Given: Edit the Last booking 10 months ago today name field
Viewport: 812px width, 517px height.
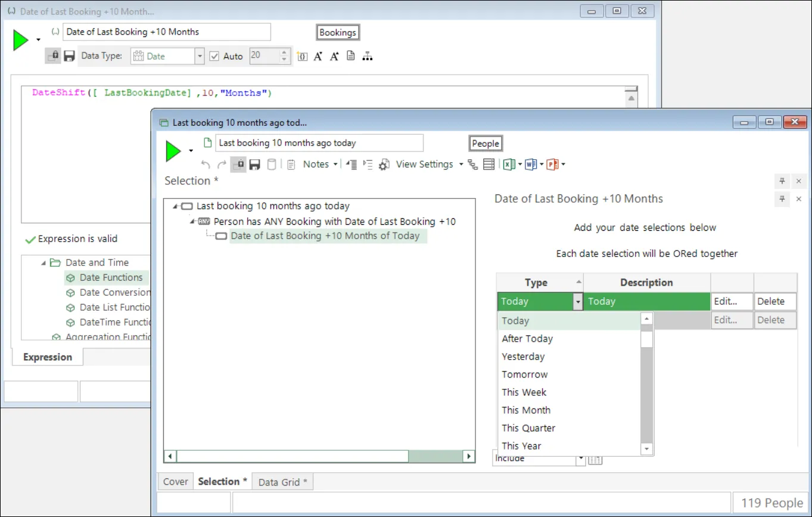Looking at the screenshot, I should 319,143.
